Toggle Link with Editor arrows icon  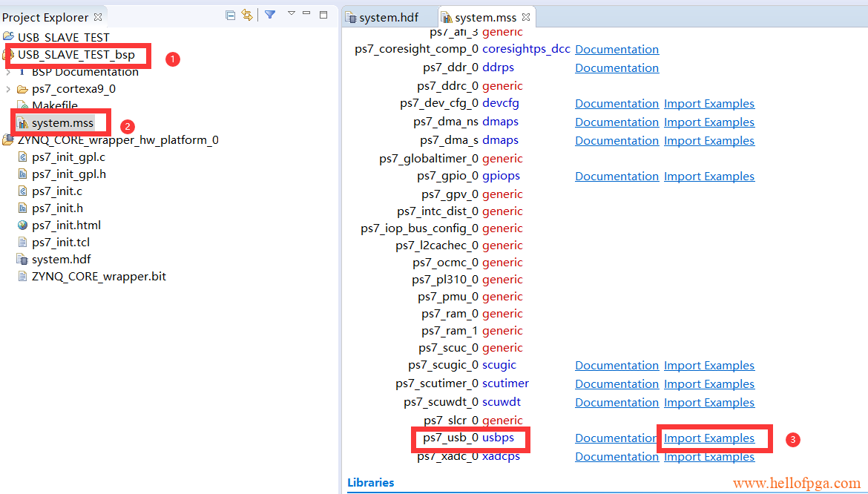(247, 15)
